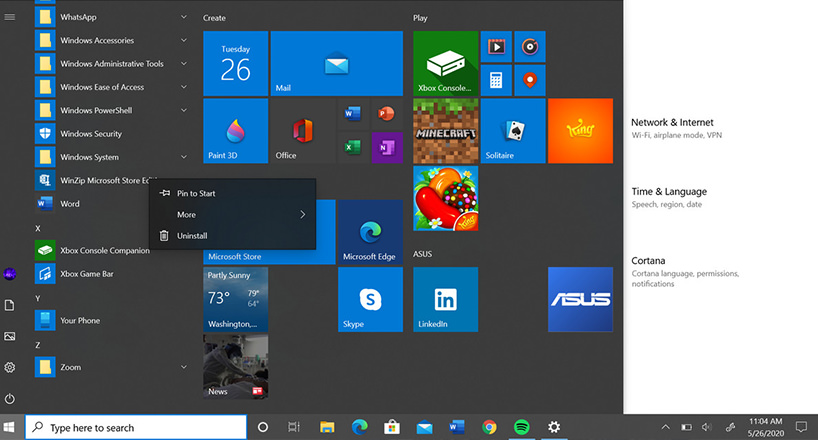Open the ASUS tile
Image resolution: width=818 pixels, height=440 pixels.
tap(580, 300)
